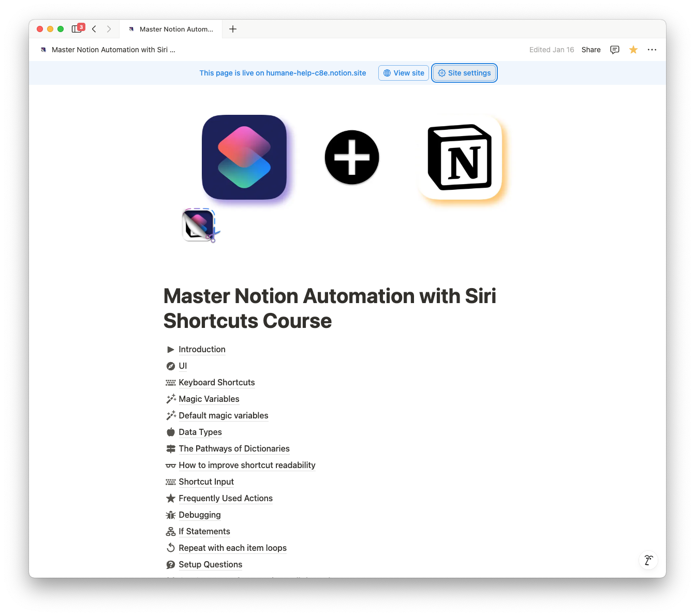This screenshot has height=616, width=695.
Task: Open Default magic variables page
Action: click(224, 416)
